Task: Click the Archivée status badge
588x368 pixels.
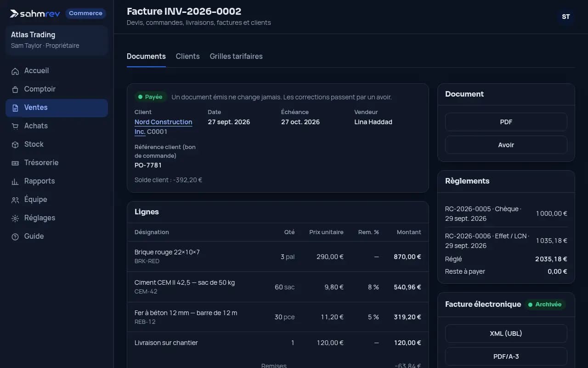Action: pos(545,305)
